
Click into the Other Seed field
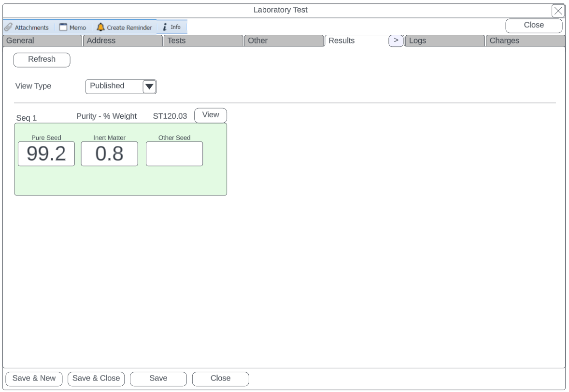click(x=174, y=154)
